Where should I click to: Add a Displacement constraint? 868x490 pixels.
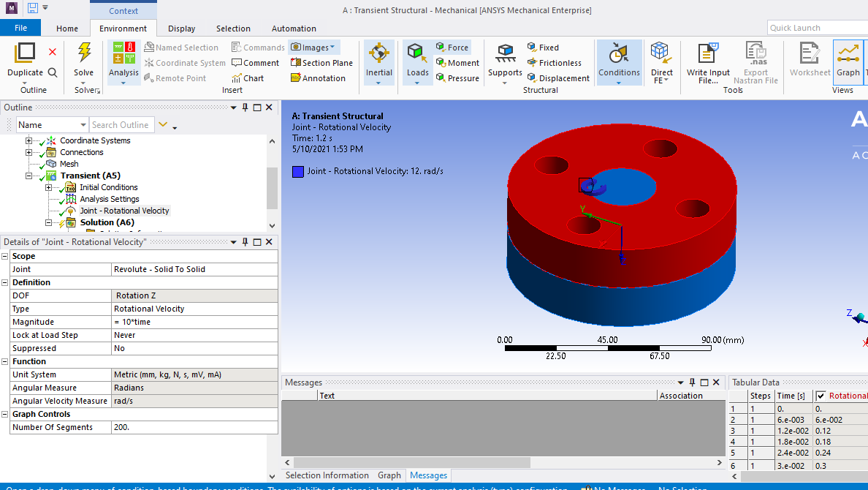[x=558, y=78]
